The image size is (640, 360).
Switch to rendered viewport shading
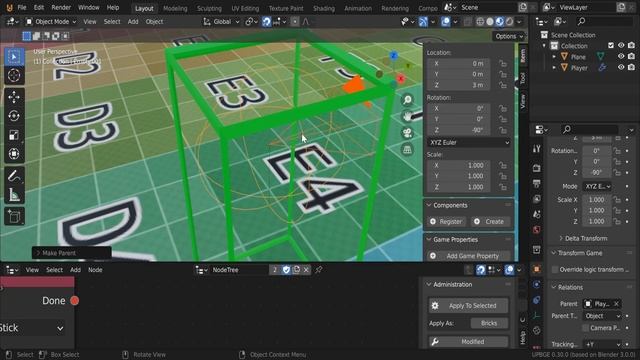509,22
